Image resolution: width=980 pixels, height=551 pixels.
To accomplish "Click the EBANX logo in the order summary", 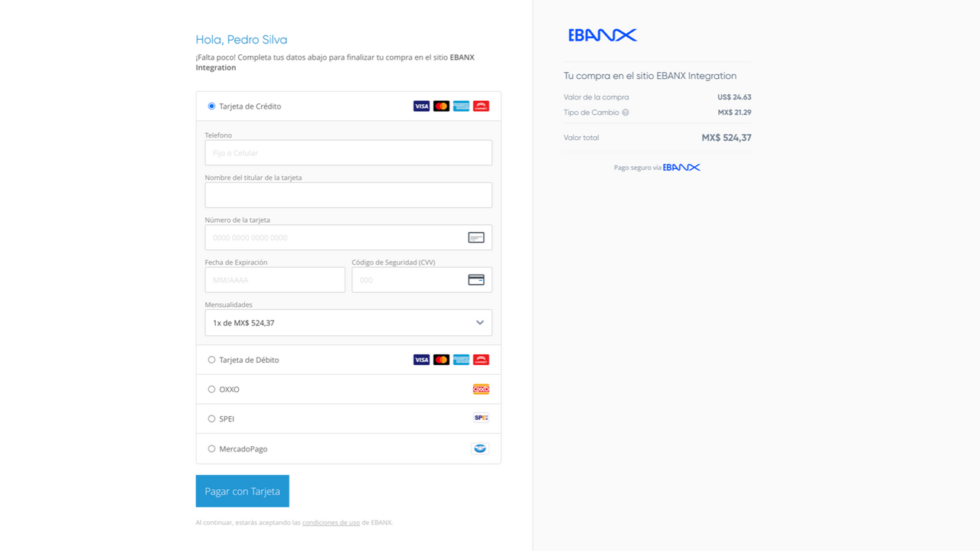I will pyautogui.click(x=602, y=34).
